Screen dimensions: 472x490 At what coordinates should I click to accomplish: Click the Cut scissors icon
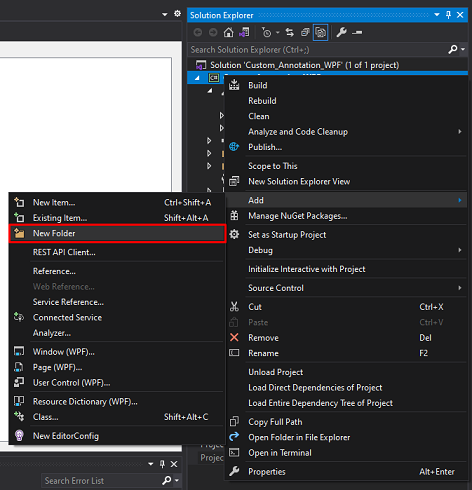click(234, 307)
